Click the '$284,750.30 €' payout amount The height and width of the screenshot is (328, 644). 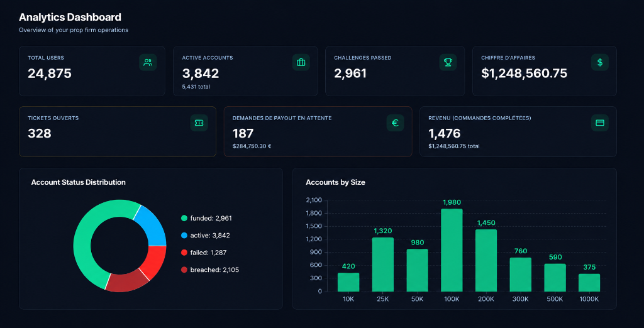[x=252, y=146]
